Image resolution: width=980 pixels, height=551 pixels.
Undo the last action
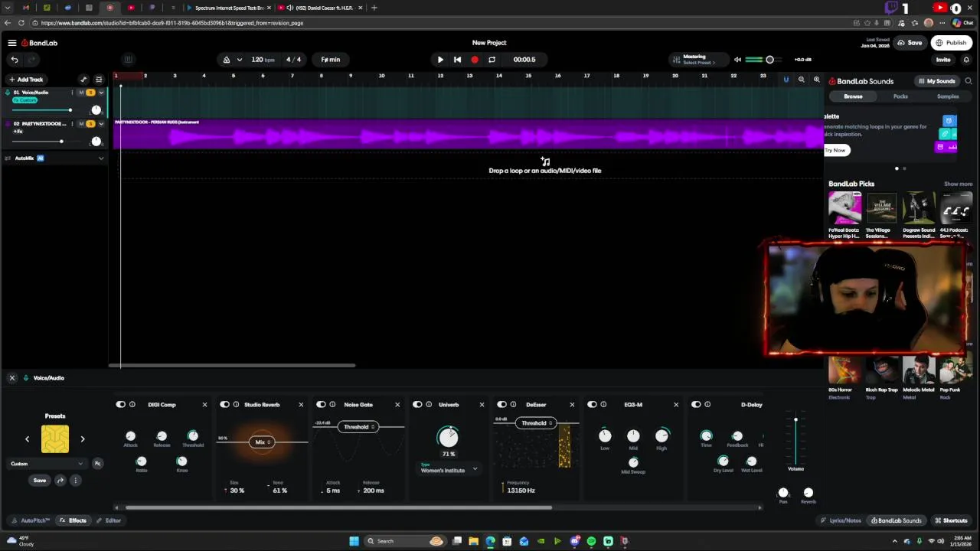click(x=14, y=60)
